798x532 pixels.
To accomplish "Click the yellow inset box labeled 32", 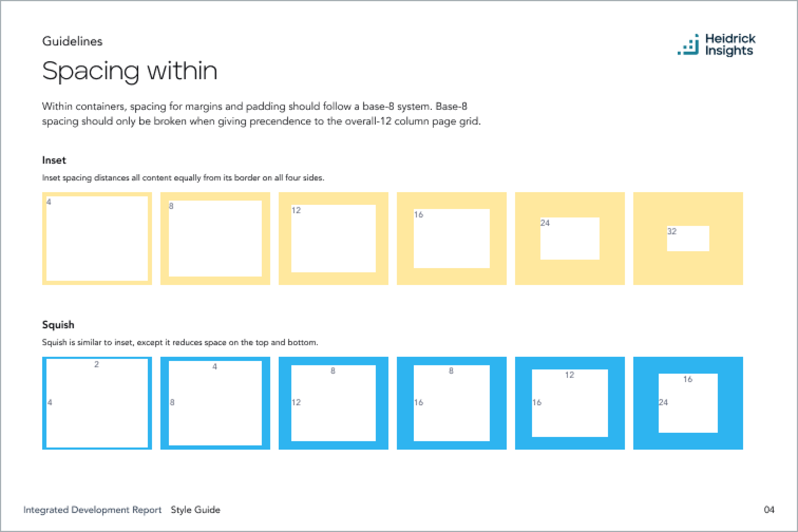I will (688, 238).
